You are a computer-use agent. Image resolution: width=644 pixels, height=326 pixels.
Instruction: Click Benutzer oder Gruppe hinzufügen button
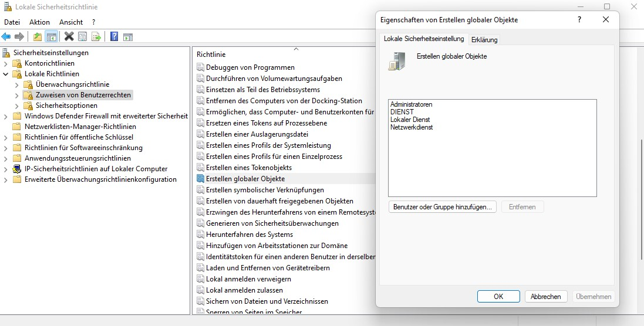pyautogui.click(x=443, y=207)
